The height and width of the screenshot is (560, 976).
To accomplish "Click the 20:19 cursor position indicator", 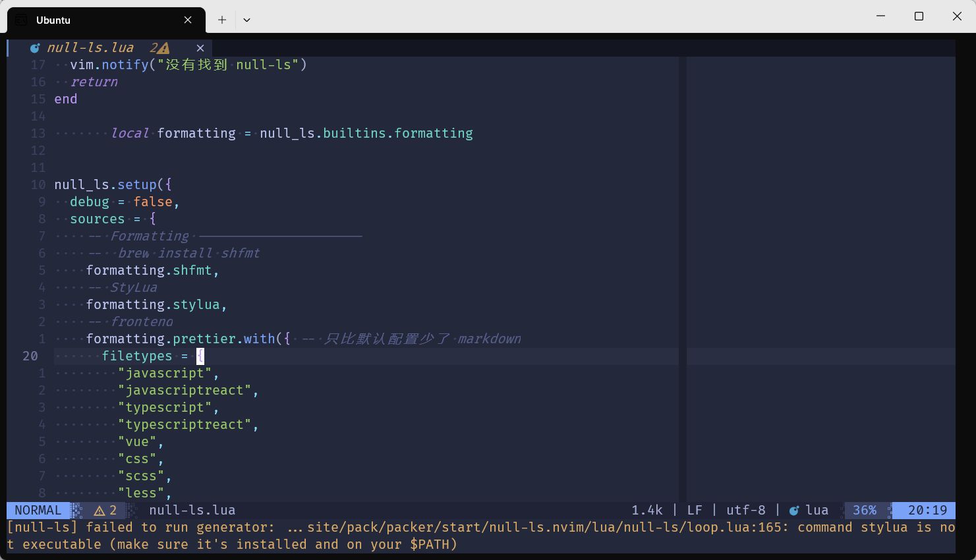I will 927,511.
